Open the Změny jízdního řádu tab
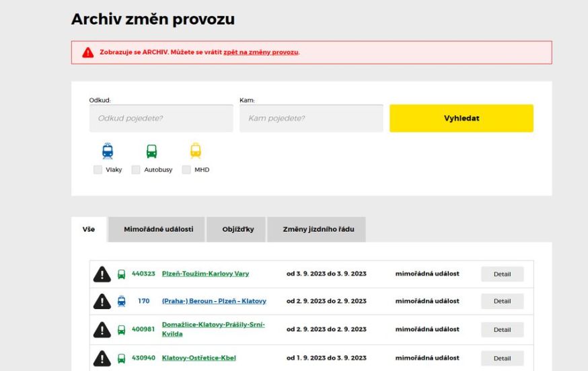Viewport: 588px width, 371px height. pos(316,229)
